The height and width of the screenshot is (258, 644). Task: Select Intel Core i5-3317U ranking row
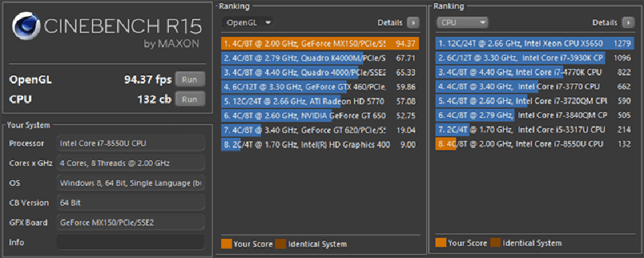coord(535,130)
